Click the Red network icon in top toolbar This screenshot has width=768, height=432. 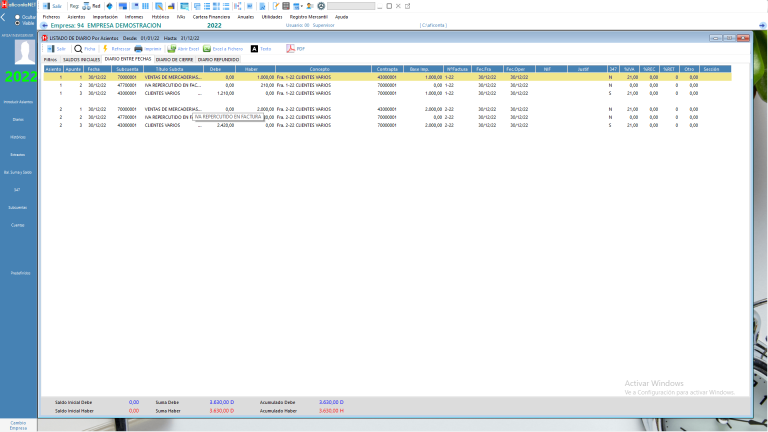(86, 6)
